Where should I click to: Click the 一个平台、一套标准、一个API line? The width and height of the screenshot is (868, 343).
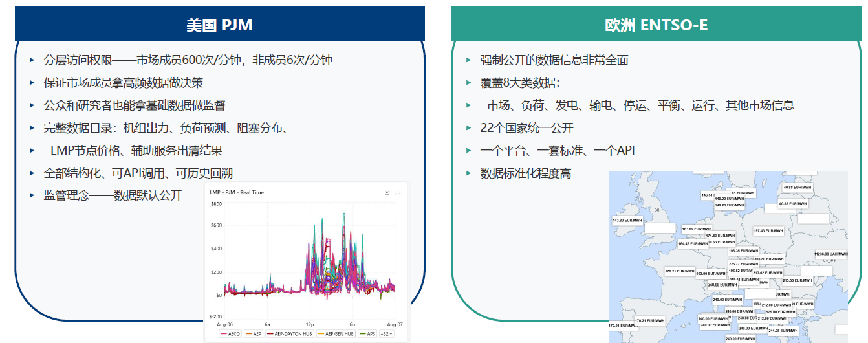tap(558, 151)
